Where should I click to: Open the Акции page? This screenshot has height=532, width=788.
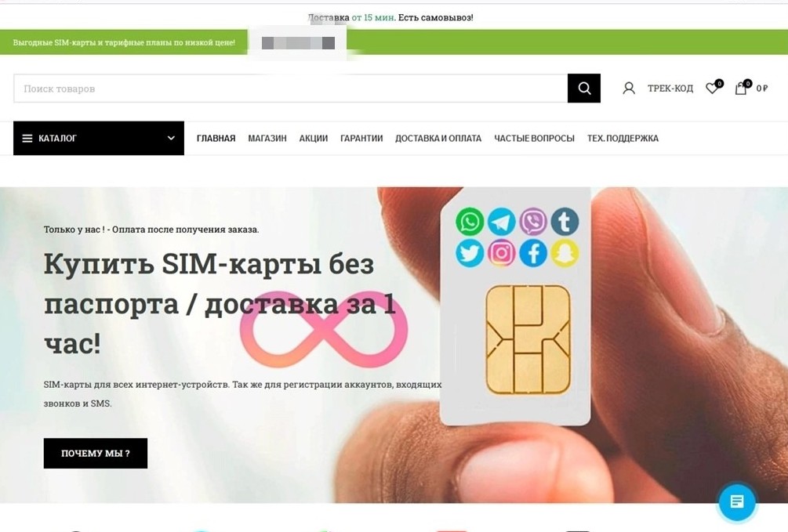tap(314, 138)
